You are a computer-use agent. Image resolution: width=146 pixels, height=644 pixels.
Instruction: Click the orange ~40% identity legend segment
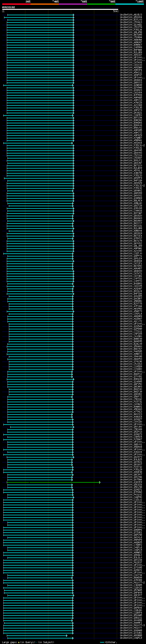(45, 4)
